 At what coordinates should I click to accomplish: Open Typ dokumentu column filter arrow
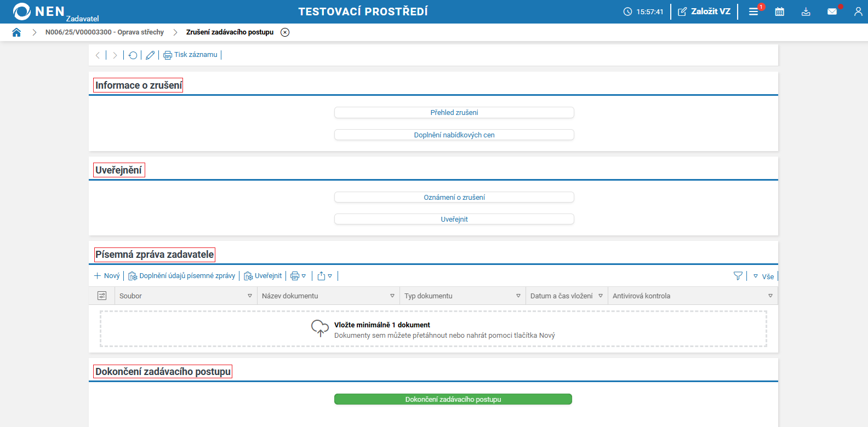click(x=518, y=296)
